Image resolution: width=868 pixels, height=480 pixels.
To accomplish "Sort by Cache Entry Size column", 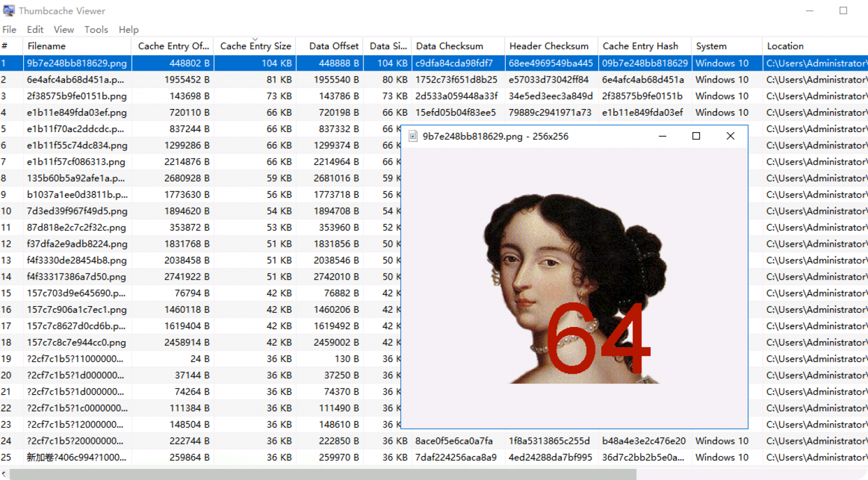I will tap(255, 46).
